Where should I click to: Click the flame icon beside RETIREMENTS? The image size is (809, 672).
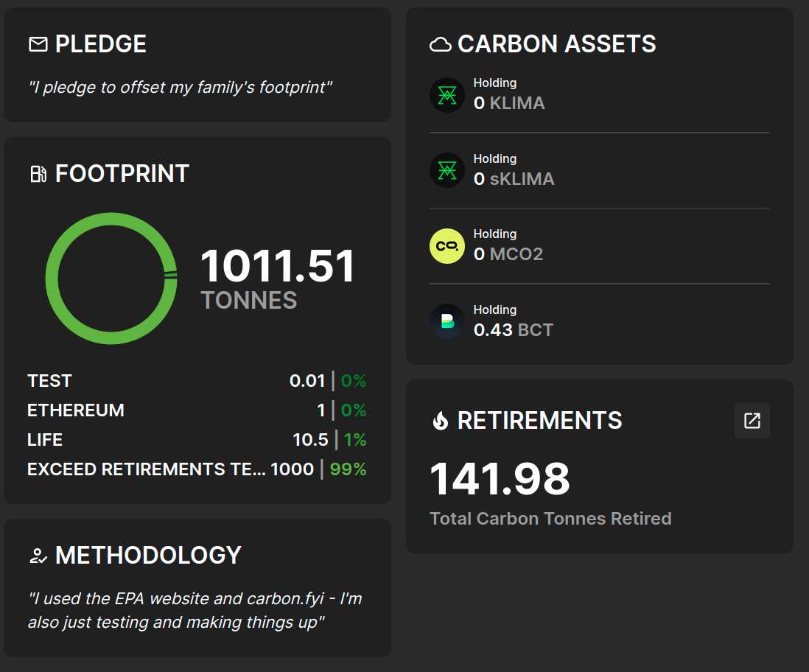point(440,421)
